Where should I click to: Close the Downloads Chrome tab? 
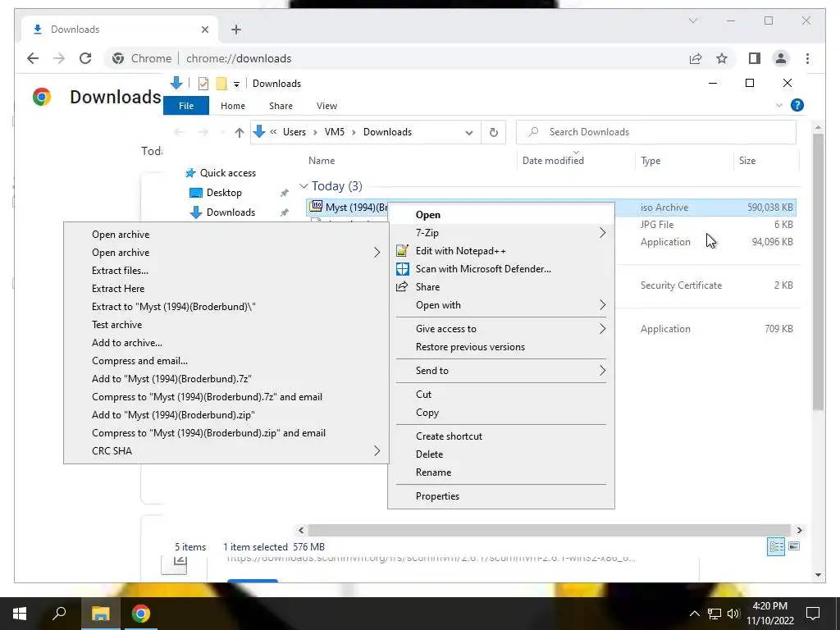click(x=204, y=30)
